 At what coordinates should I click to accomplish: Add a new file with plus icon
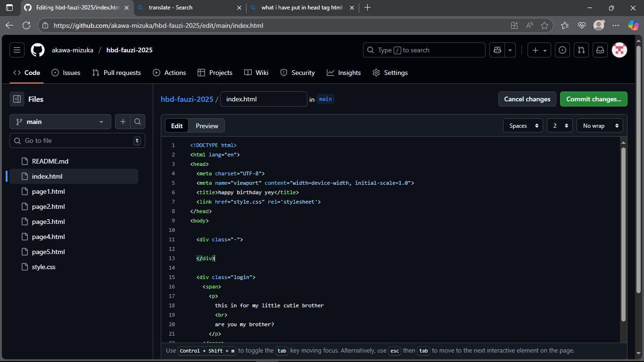[x=123, y=122]
